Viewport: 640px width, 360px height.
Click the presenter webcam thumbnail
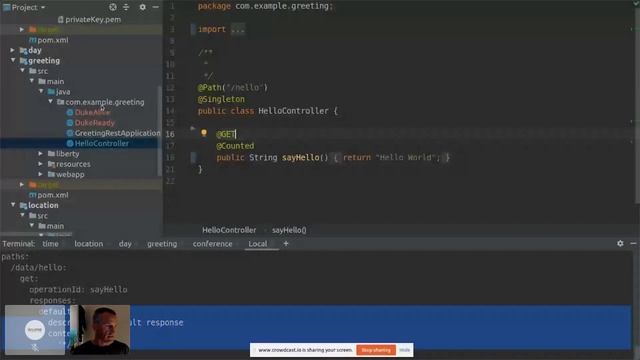click(x=100, y=329)
